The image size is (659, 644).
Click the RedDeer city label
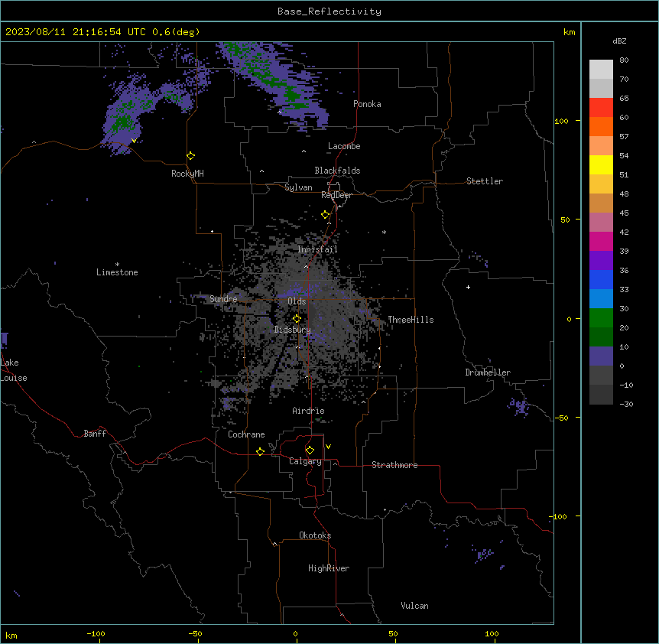[336, 195]
